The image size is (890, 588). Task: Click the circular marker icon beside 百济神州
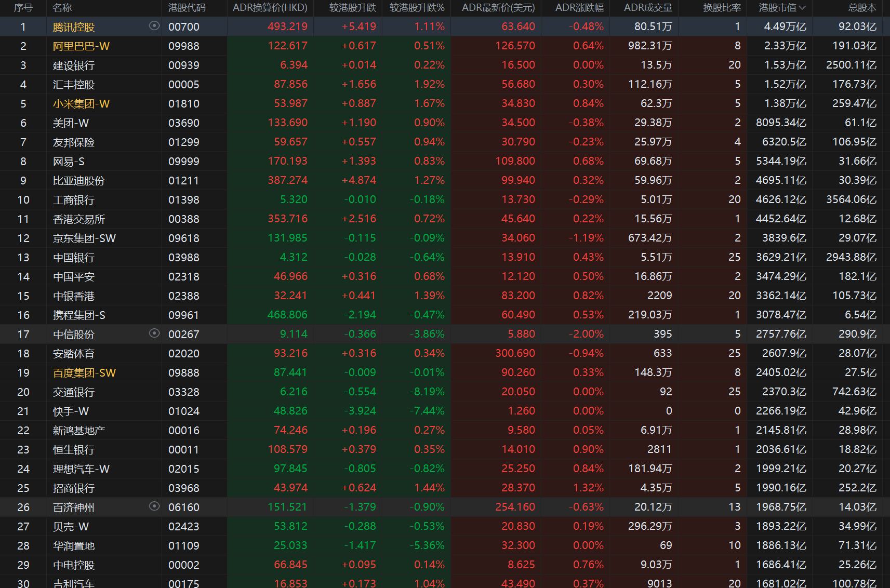click(154, 506)
